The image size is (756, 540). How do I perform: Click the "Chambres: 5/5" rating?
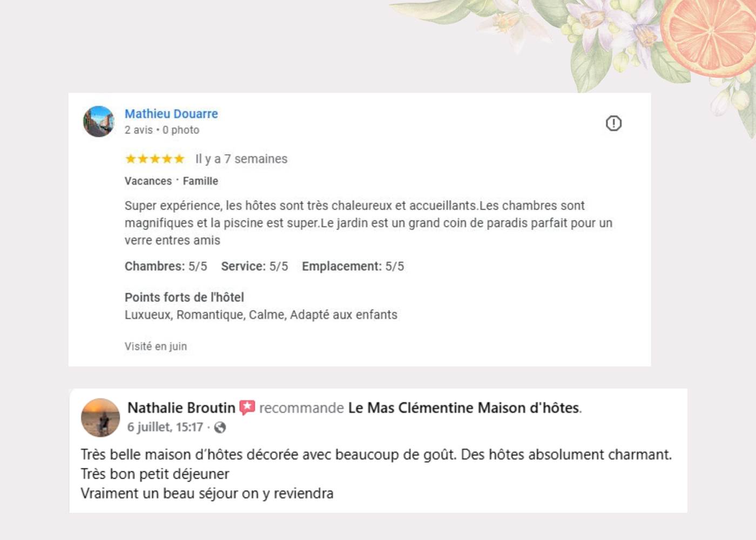(166, 266)
